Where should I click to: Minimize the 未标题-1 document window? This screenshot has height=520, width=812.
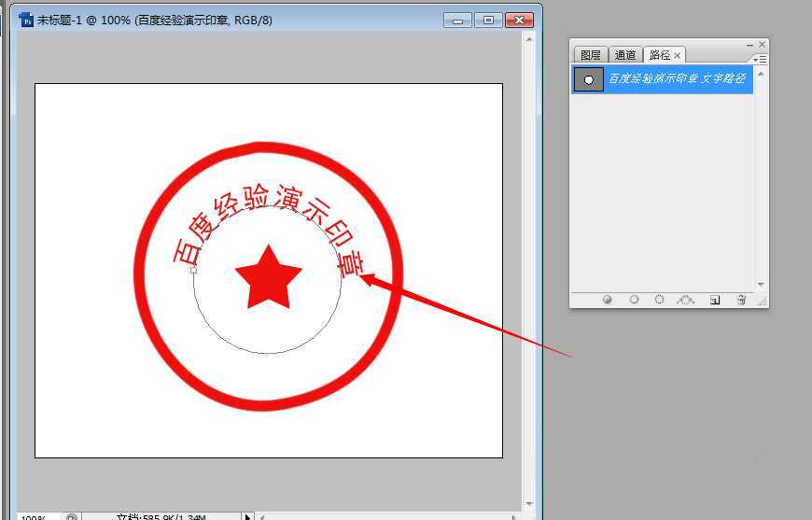click(x=457, y=19)
